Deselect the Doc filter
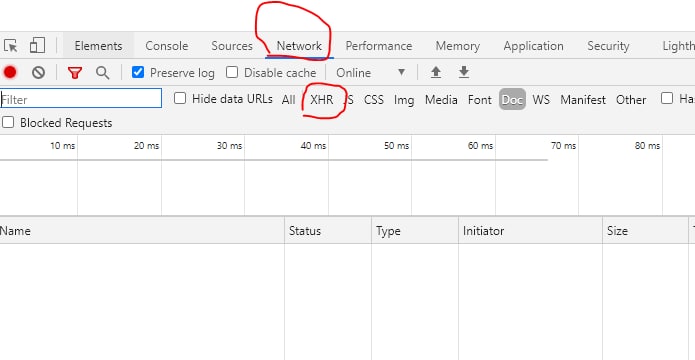The height and width of the screenshot is (360, 695). point(512,100)
